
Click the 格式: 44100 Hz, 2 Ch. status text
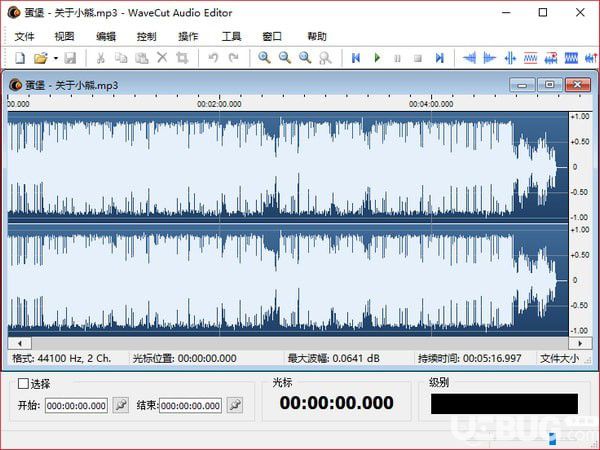pyautogui.click(x=62, y=359)
